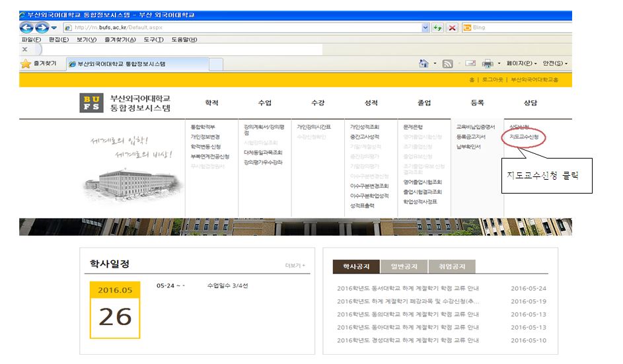Screen dimensions: 623x364
Task: Open the 안전(S) dropdown menu
Action: [x=555, y=63]
